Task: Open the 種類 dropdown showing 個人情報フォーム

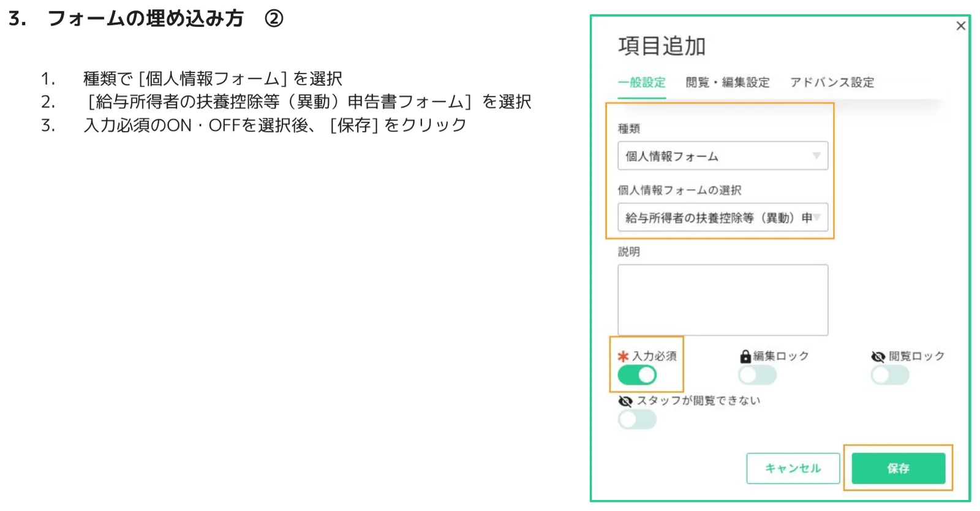Action: (x=723, y=156)
